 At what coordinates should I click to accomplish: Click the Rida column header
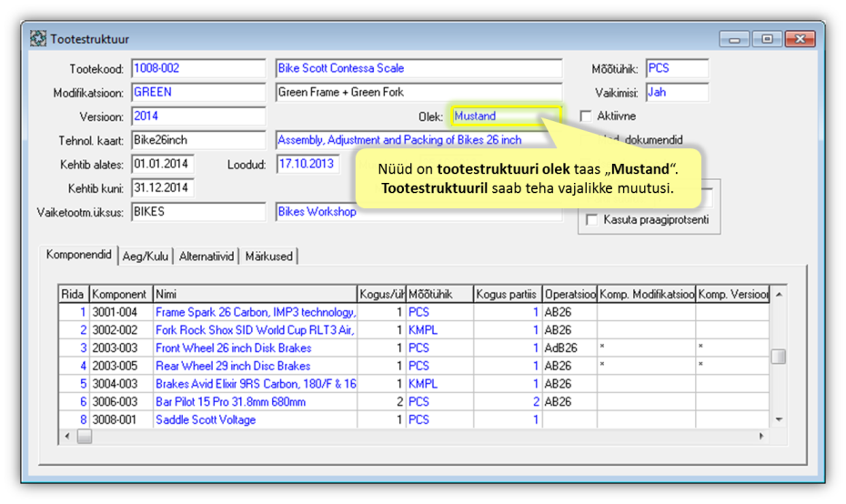(74, 294)
